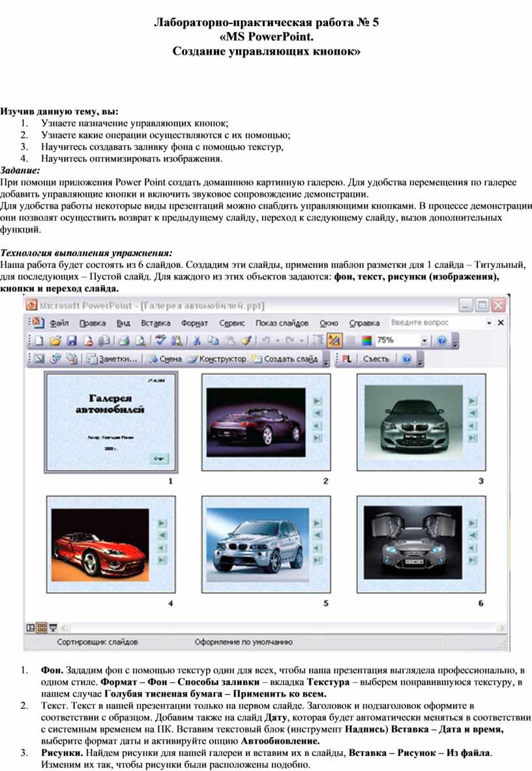Click the New presentation icon
Screen dimensions: 532x771
39,340
